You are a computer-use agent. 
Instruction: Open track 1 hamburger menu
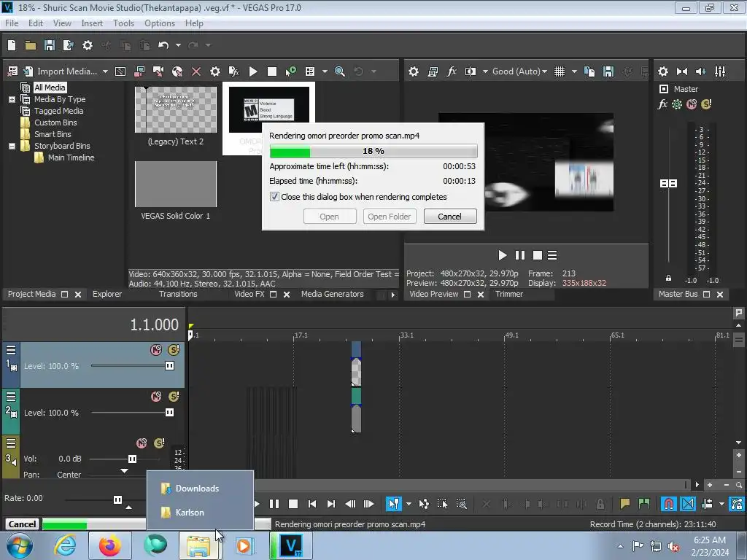[10, 351]
